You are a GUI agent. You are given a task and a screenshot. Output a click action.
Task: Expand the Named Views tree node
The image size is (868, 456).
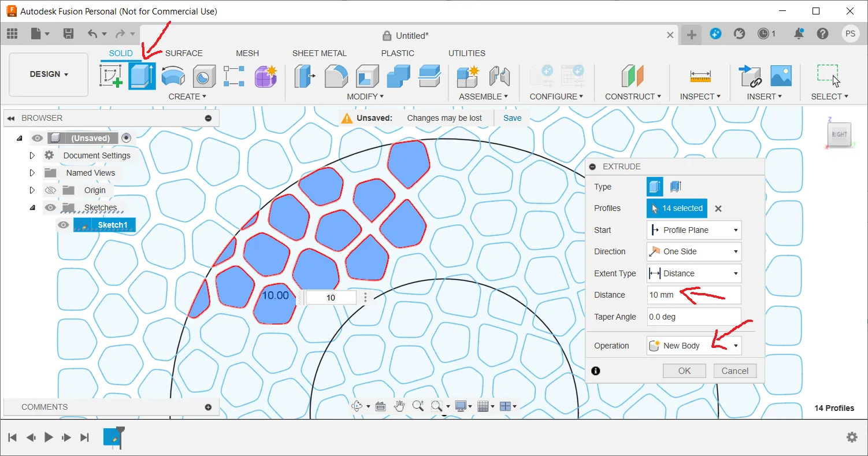pos(32,173)
